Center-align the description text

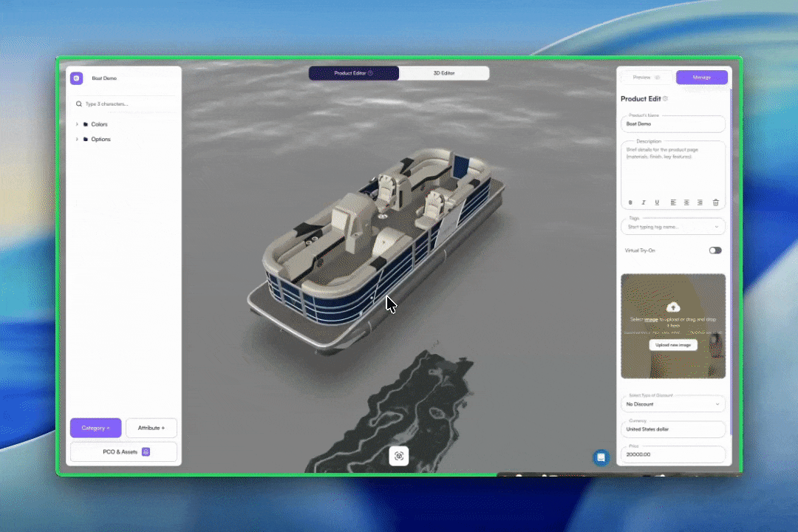click(686, 202)
